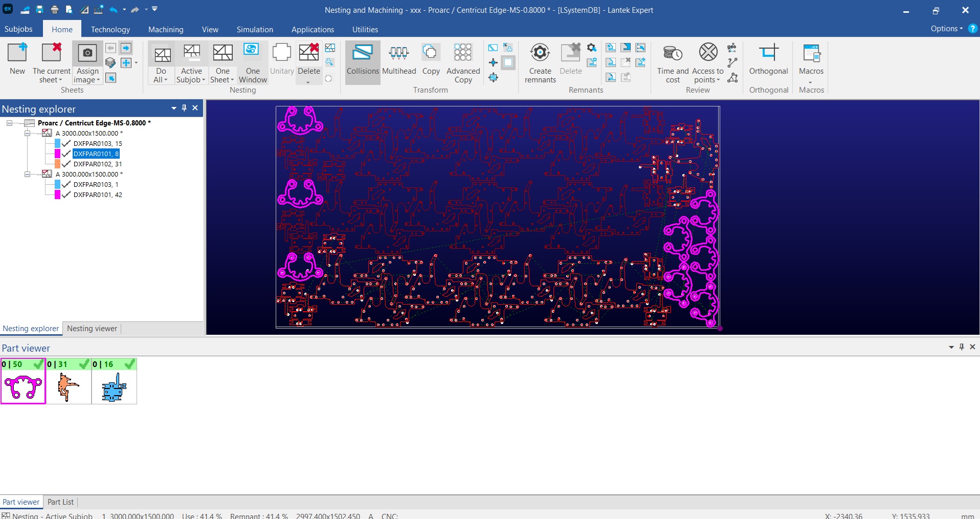This screenshot has width=980, height=519.
Task: Click Create remnants icon
Action: [540, 52]
